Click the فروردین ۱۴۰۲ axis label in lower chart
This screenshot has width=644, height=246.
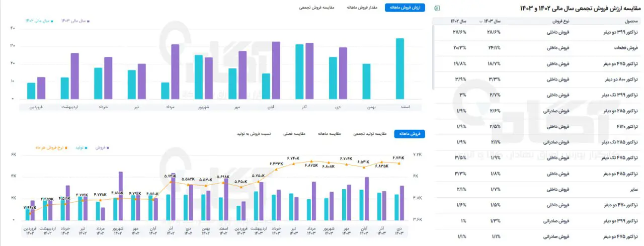[x=30, y=231]
